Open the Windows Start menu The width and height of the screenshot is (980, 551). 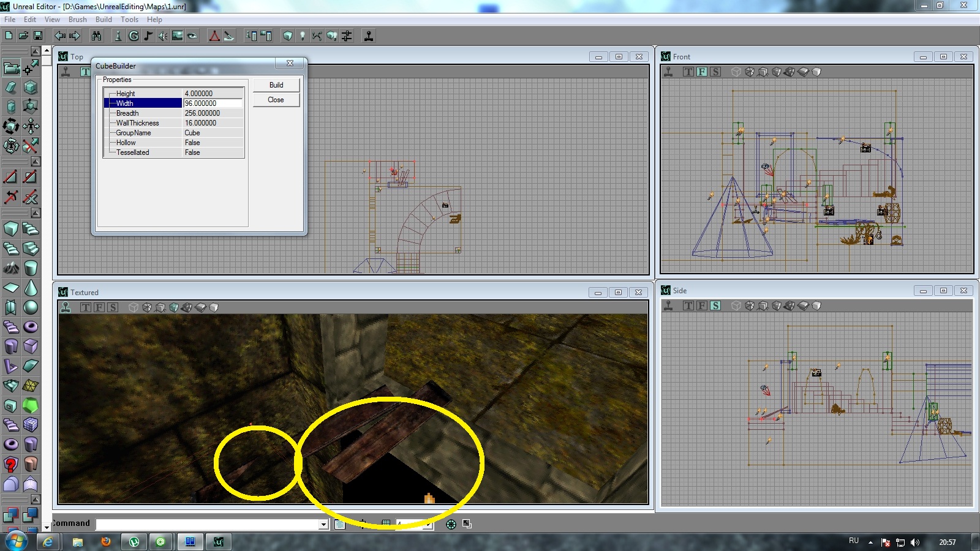(16, 542)
